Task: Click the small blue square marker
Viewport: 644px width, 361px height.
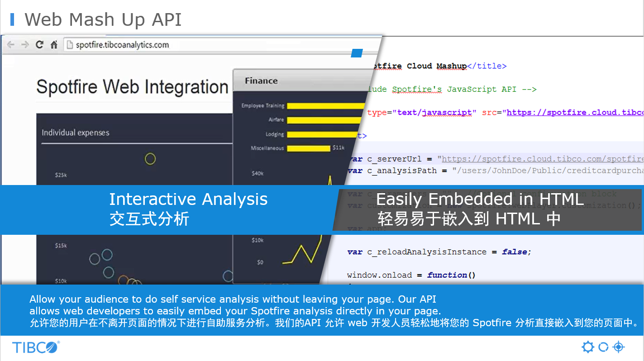Action: [x=357, y=53]
